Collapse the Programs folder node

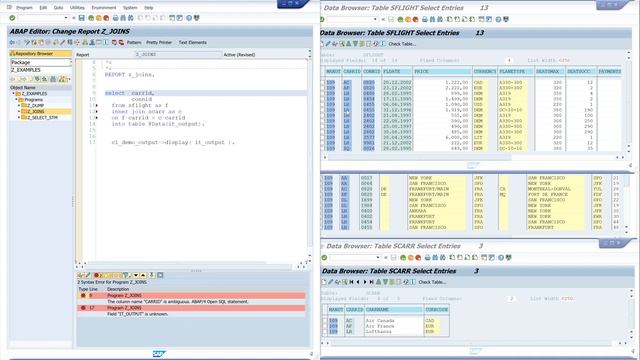click(16, 100)
